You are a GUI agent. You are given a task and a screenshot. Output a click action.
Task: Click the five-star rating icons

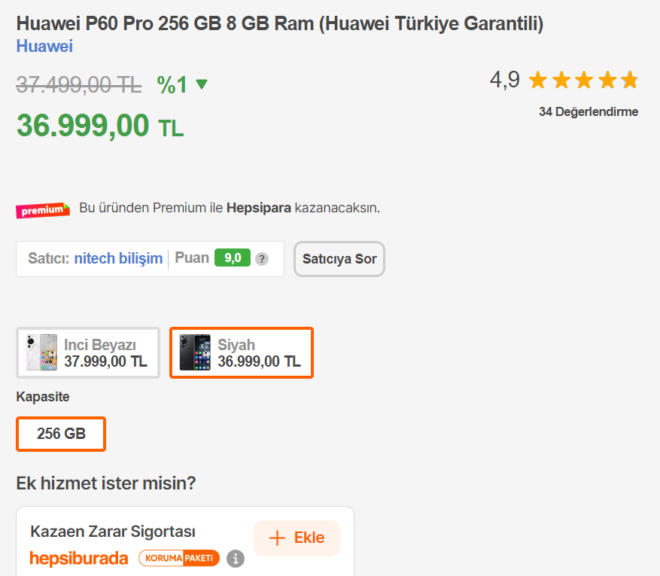tap(582, 80)
